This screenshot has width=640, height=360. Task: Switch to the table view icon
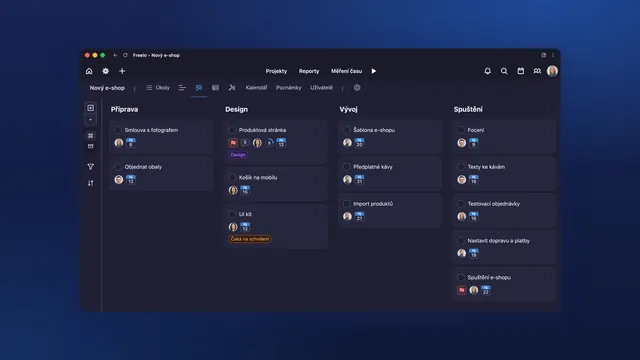[x=215, y=88]
